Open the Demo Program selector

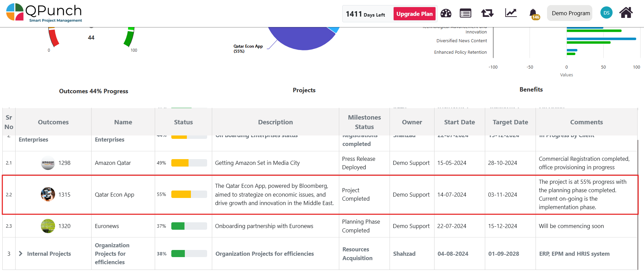coord(570,13)
